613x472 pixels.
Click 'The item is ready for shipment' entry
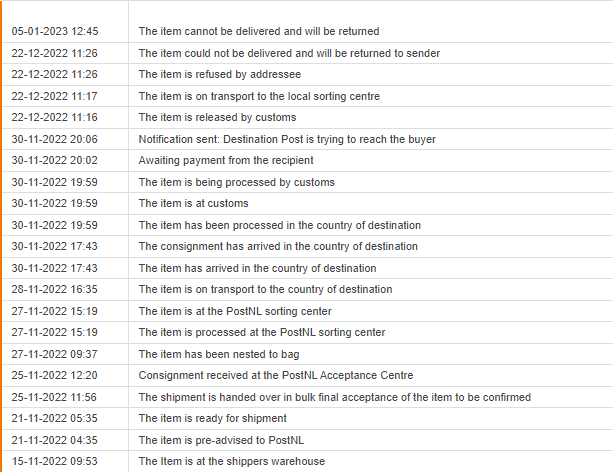tap(213, 418)
